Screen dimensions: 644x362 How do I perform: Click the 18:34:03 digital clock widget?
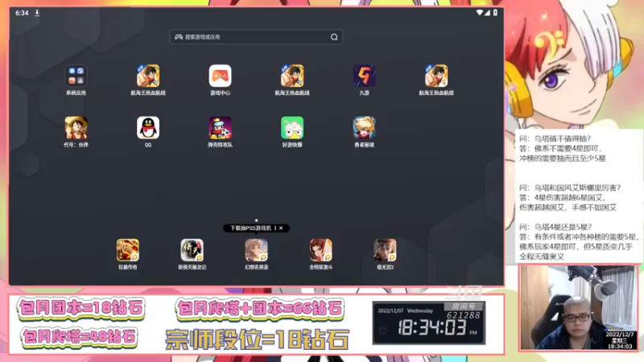(x=431, y=327)
